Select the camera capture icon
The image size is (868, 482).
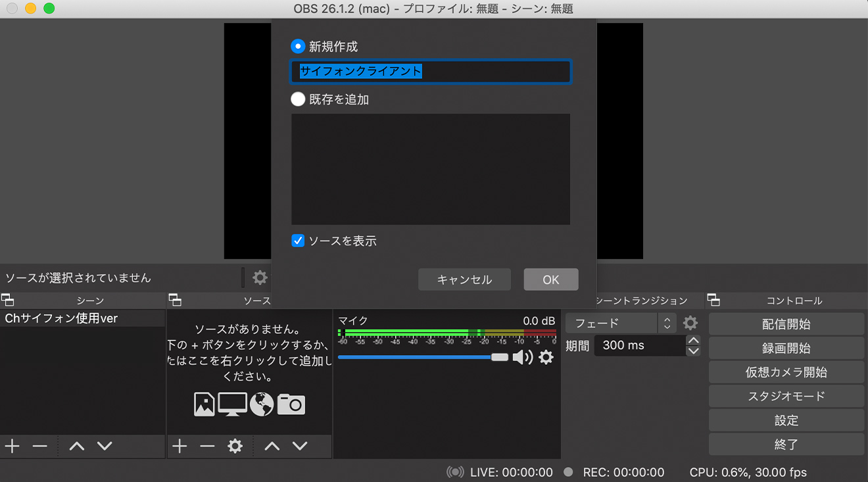pos(291,404)
